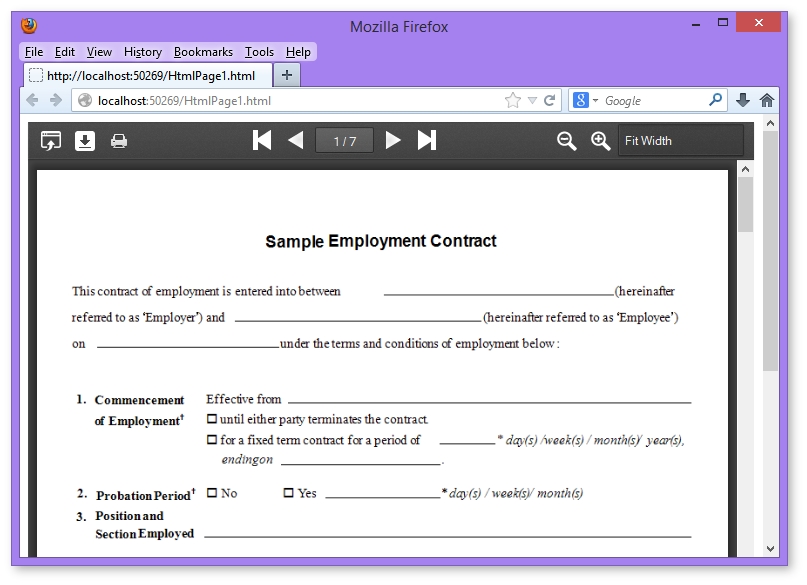Click the print icon in viewer toolbar

119,140
